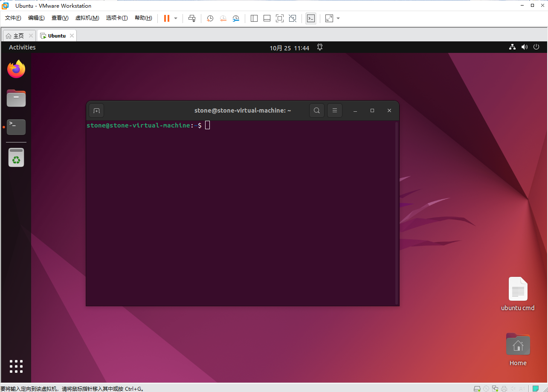This screenshot has height=392, width=548.
Task: Open the terminal hamburger menu
Action: (335, 110)
